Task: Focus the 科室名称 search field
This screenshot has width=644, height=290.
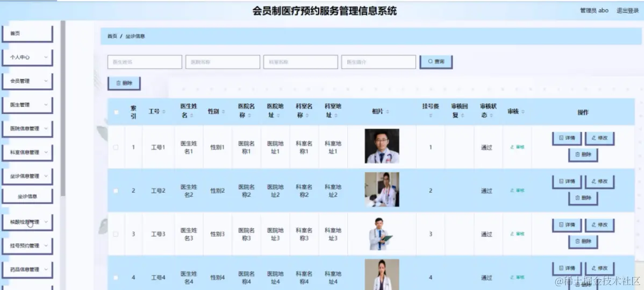Action: pyautogui.click(x=300, y=62)
